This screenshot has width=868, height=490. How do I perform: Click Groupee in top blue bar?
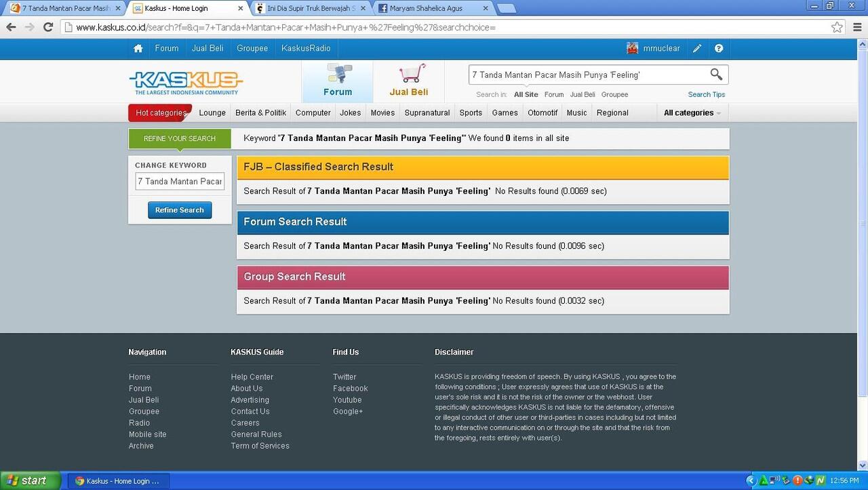click(252, 48)
